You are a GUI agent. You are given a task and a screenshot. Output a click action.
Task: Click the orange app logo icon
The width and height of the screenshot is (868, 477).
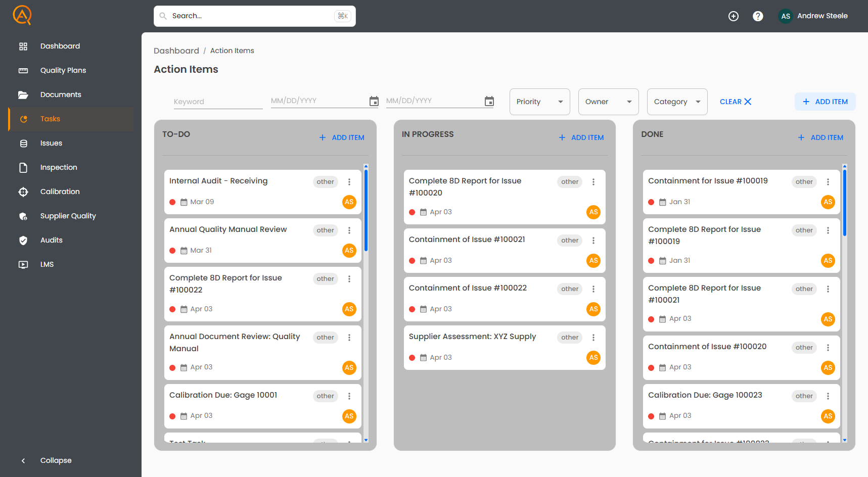coord(22,15)
